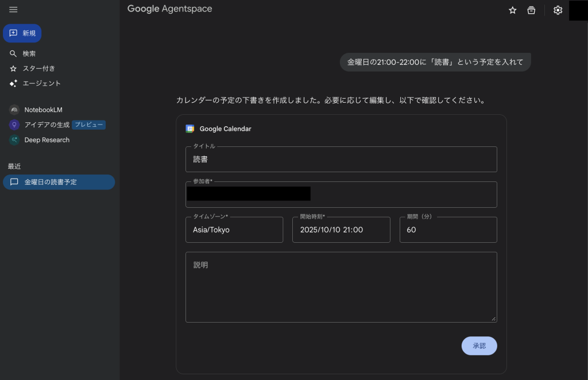Click the タイトル field containing 読書

(x=341, y=160)
